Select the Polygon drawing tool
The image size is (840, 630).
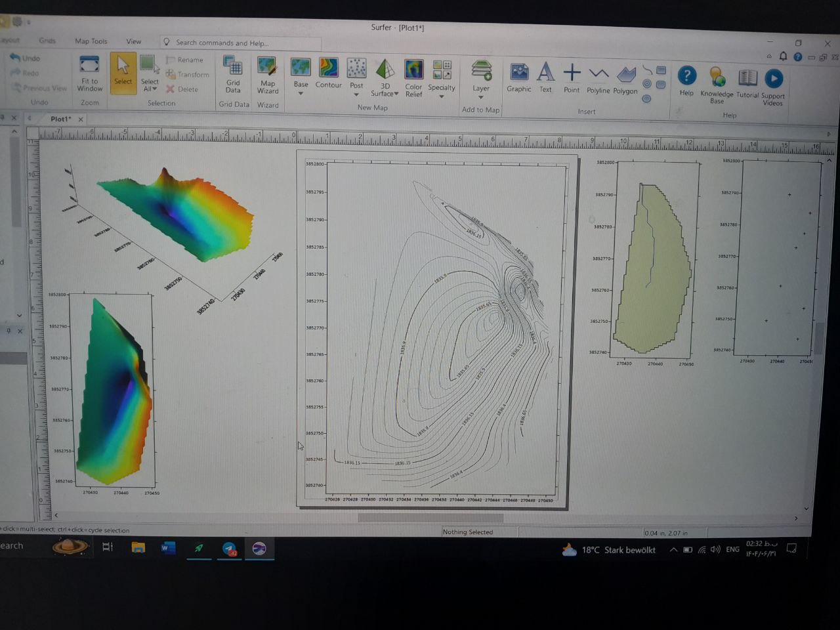pyautogui.click(x=625, y=76)
